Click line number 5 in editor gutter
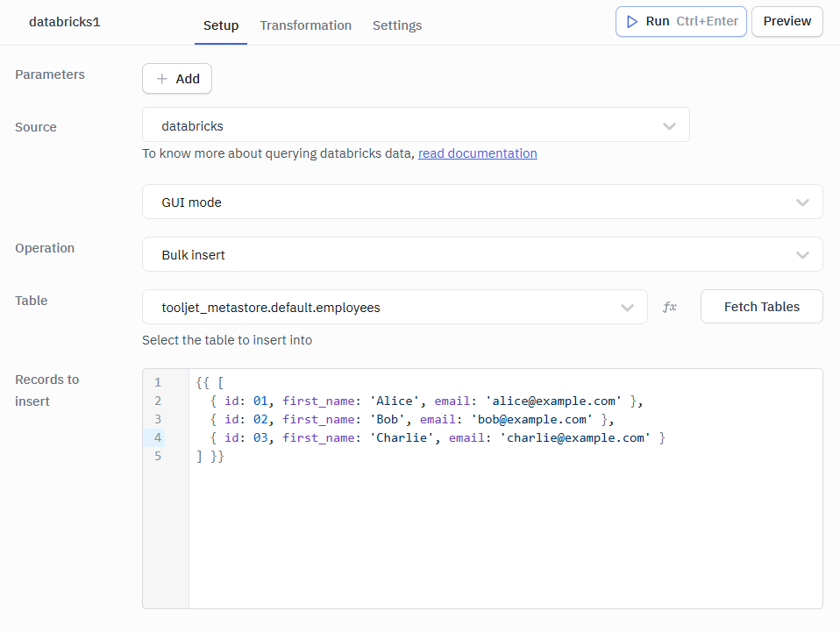 point(158,457)
